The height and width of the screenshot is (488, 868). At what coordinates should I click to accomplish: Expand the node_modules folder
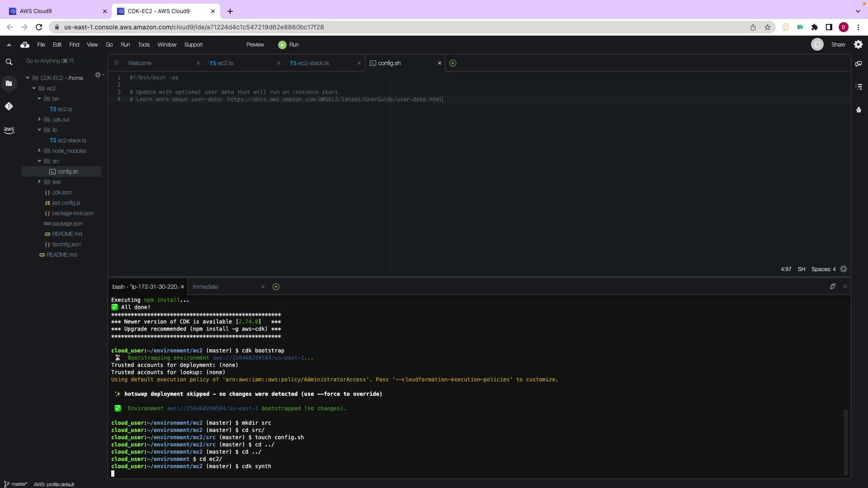coord(39,151)
